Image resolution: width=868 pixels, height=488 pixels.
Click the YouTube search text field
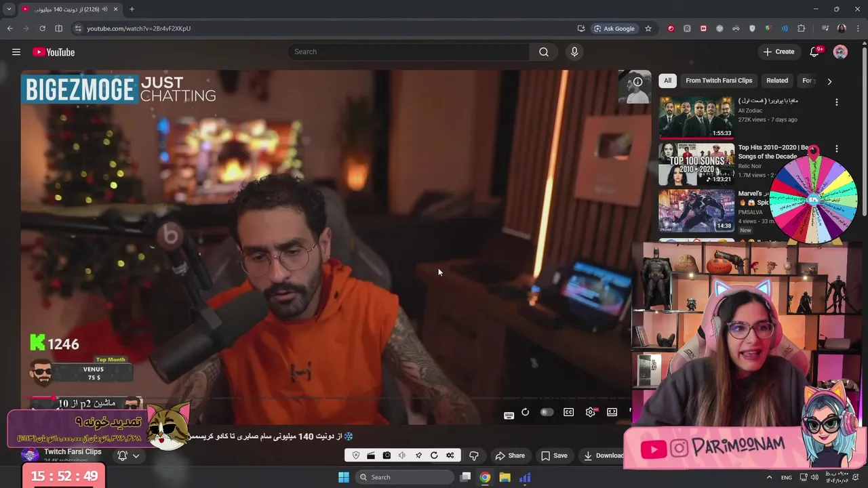[x=410, y=52]
